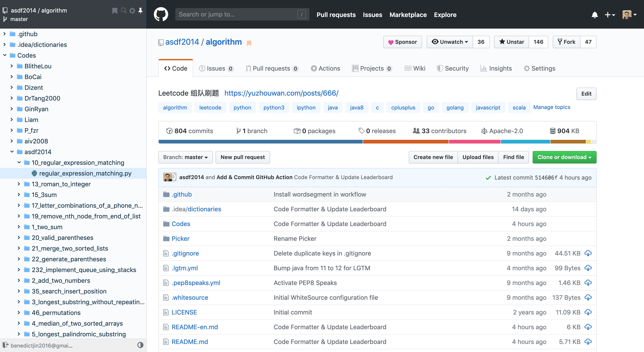Click the orange segment of the language bar
The image size is (644, 352).
(405, 142)
